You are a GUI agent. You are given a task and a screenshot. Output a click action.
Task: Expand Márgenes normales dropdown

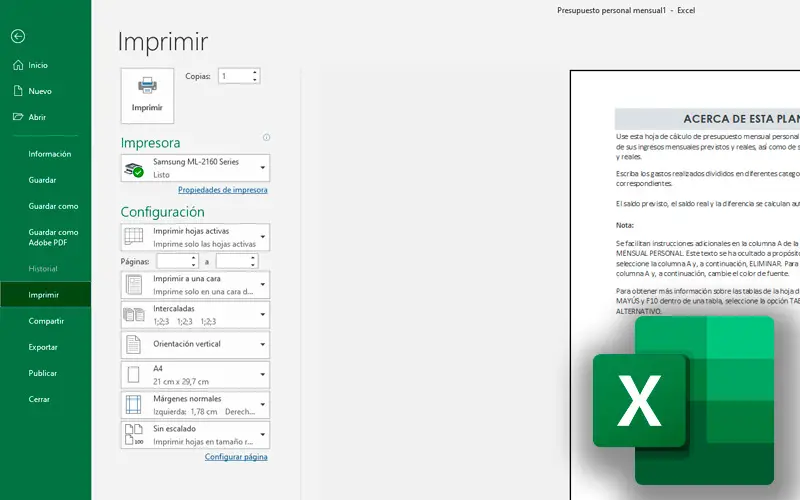click(x=195, y=405)
